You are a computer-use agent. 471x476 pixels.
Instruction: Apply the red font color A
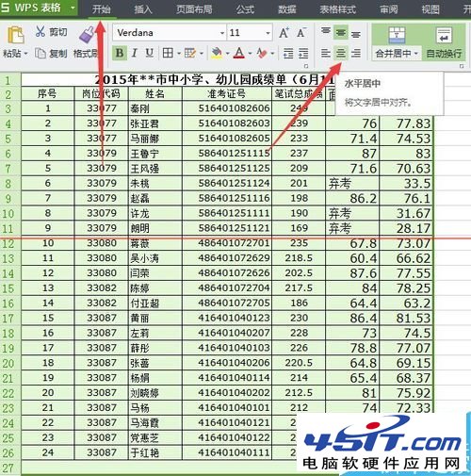[x=239, y=53]
